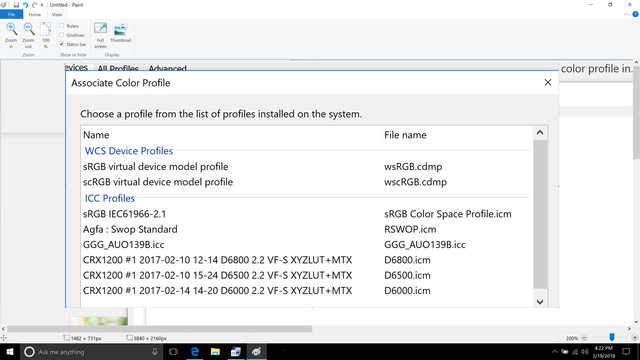
Task: Open the Paint application icon menu
Action: [4, 5]
